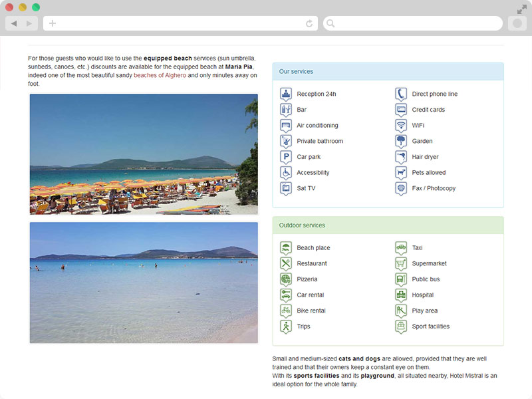Click the Bike rental bicycle icon
The image size is (532, 399).
click(x=286, y=311)
